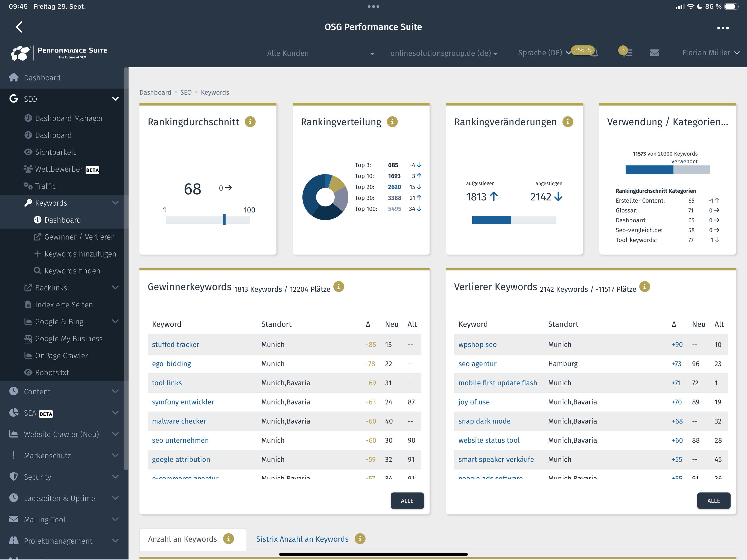Expand the Website Crawler (Neu) chevron
747x560 pixels.
(x=115, y=434)
